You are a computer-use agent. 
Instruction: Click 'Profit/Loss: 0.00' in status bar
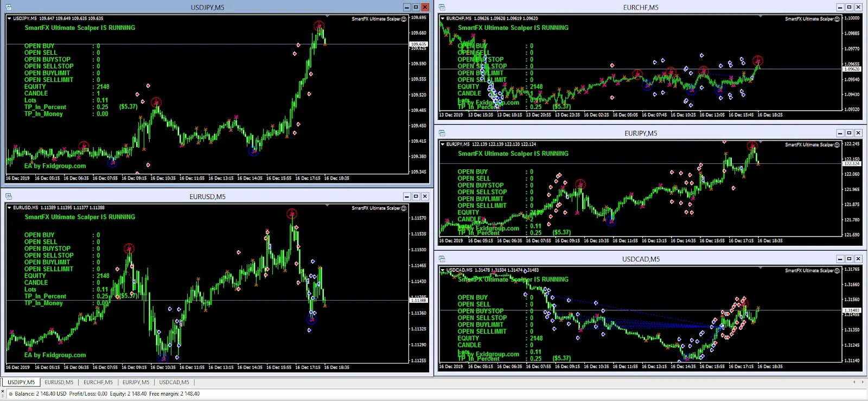88,394
